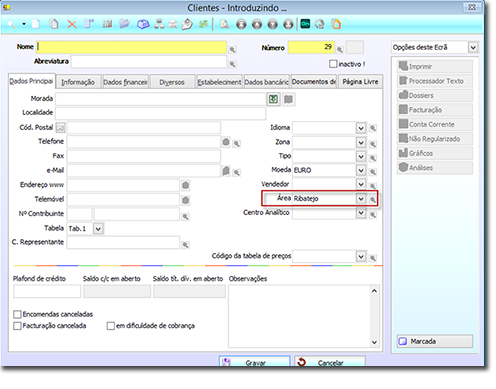
Task: Click the green On toolbar icon
Action: point(305,24)
